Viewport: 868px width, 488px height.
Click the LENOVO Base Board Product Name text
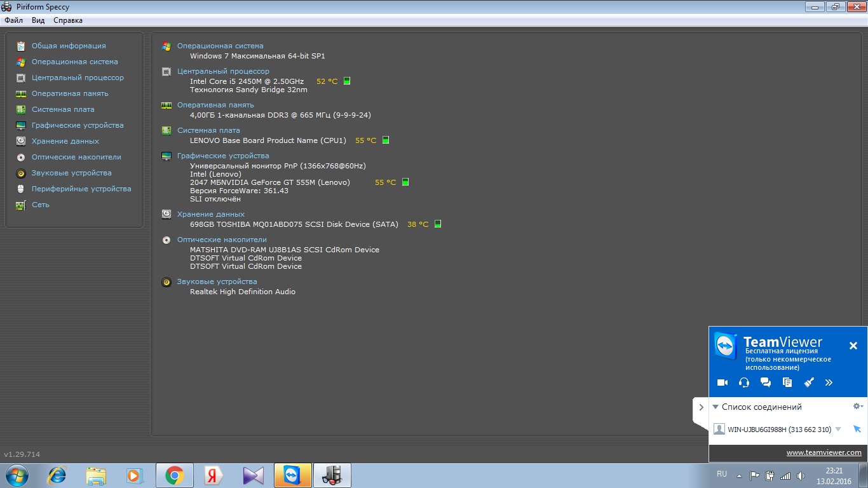[268, 140]
